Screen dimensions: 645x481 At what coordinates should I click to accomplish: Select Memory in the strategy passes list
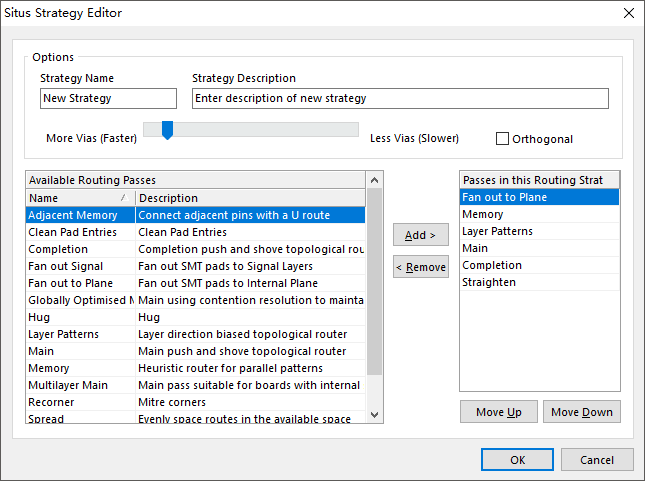tap(539, 214)
